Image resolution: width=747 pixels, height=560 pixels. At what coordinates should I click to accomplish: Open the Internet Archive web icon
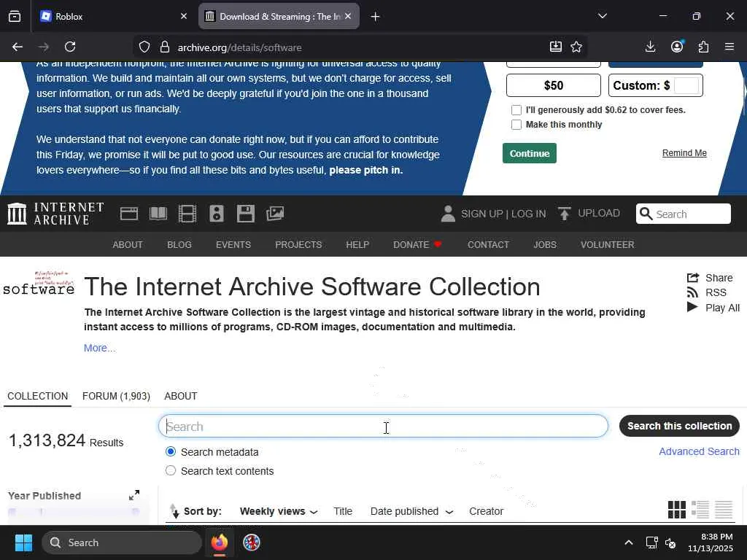(x=128, y=214)
